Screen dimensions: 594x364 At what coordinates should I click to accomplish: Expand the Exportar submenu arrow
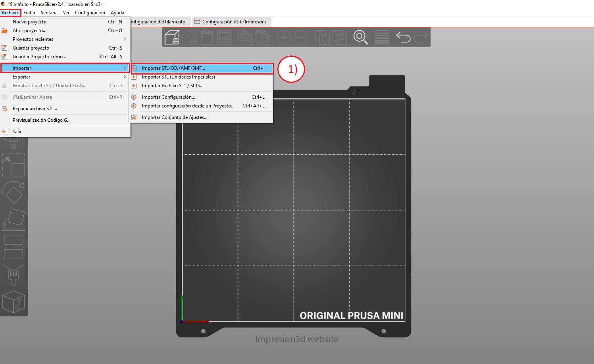[125, 77]
